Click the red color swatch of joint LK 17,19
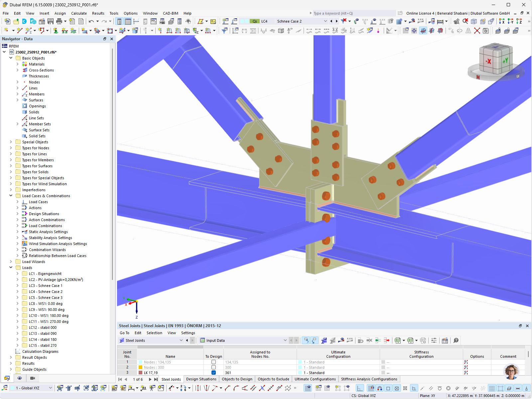Image resolution: width=532 pixels, height=399 pixels. pos(141,373)
